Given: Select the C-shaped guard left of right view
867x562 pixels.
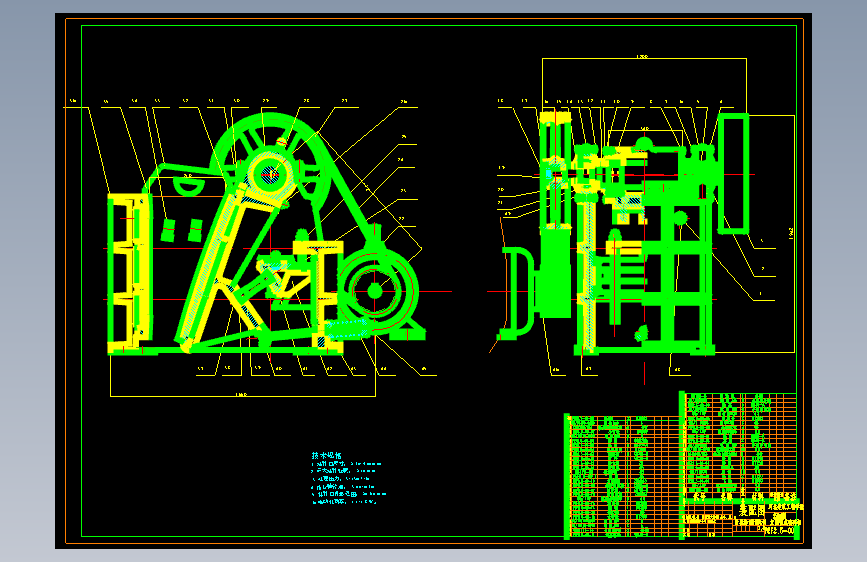Looking at the screenshot, I should pos(517,293).
